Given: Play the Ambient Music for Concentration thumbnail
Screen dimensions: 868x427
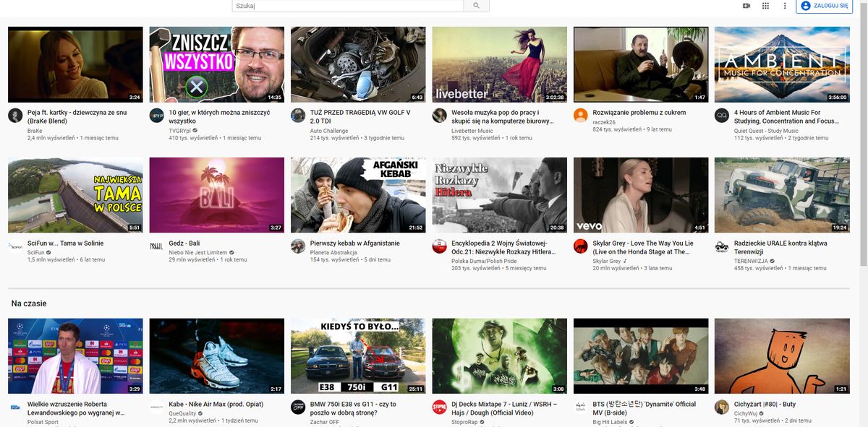Looking at the screenshot, I should 782,64.
